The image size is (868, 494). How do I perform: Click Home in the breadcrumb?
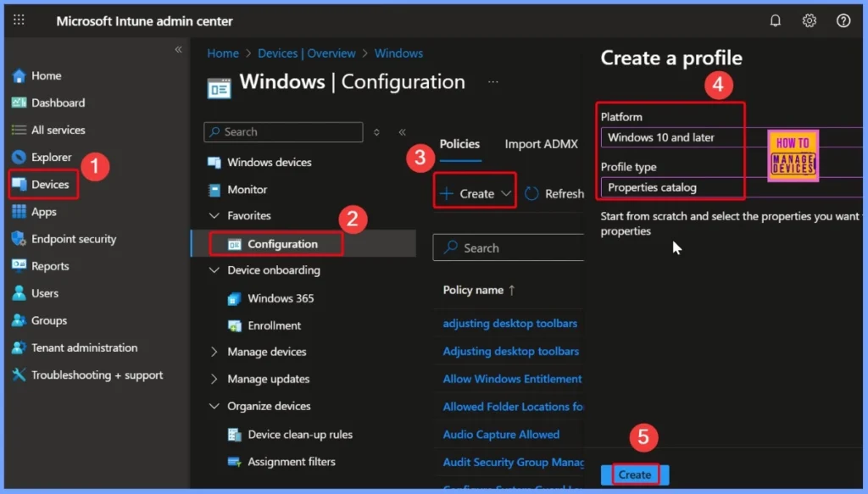tap(223, 53)
